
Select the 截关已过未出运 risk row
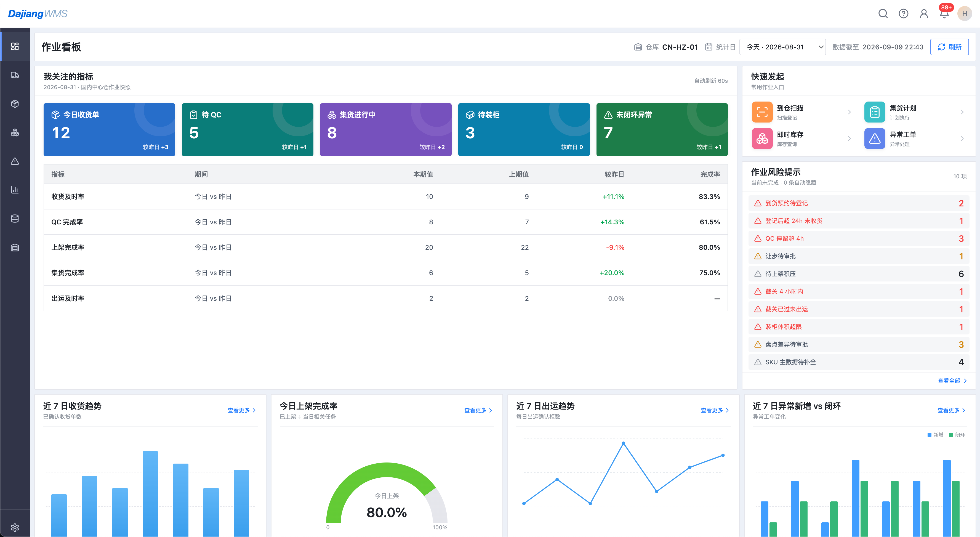coord(859,309)
